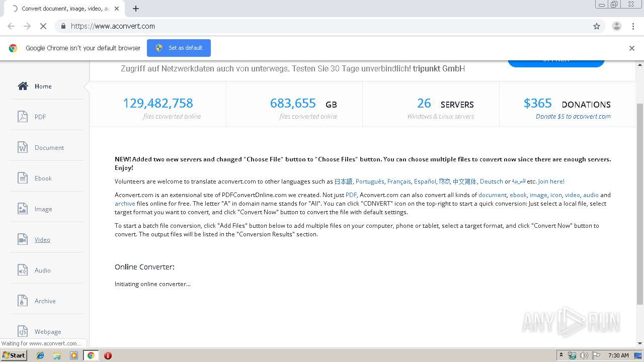Open the Webpage converter label
Screen dimensions: 644x362
tap(48, 332)
